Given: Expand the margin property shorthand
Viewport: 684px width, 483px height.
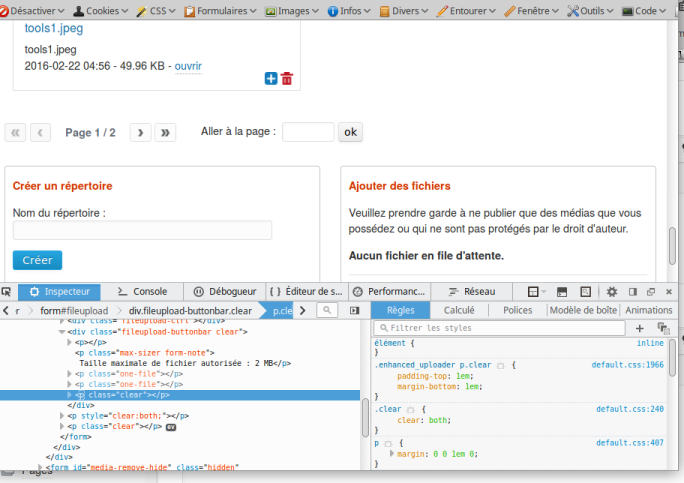Looking at the screenshot, I should coord(391,454).
